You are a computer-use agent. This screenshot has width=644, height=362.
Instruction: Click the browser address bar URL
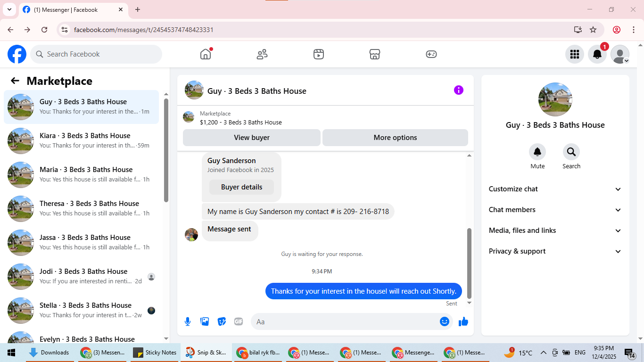(x=144, y=30)
